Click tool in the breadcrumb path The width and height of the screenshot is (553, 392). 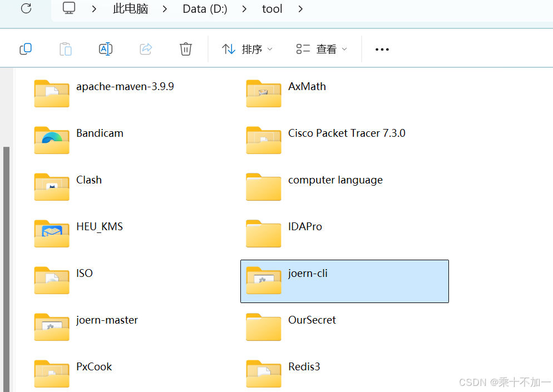tap(272, 9)
